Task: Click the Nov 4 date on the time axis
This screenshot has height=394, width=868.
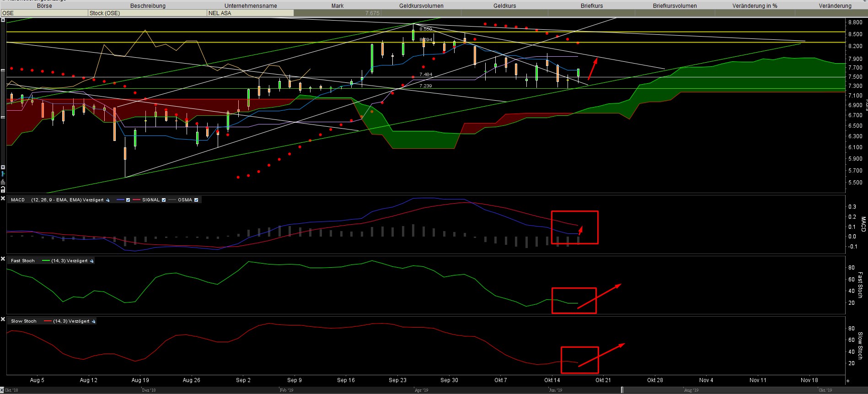Action: point(706,380)
